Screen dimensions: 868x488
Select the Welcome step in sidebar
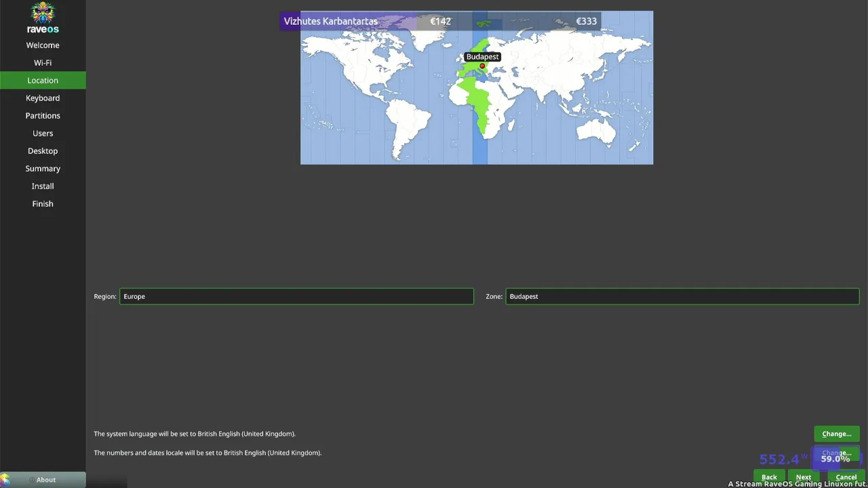[x=43, y=45]
